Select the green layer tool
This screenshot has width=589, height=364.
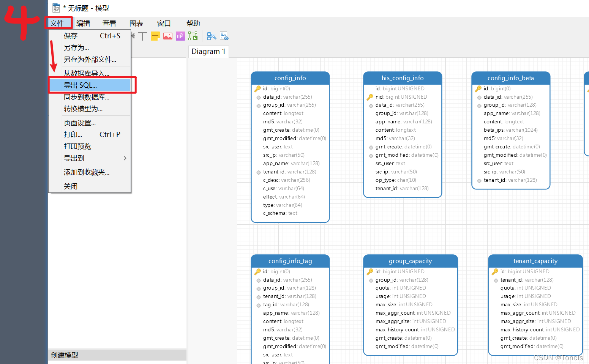[193, 36]
